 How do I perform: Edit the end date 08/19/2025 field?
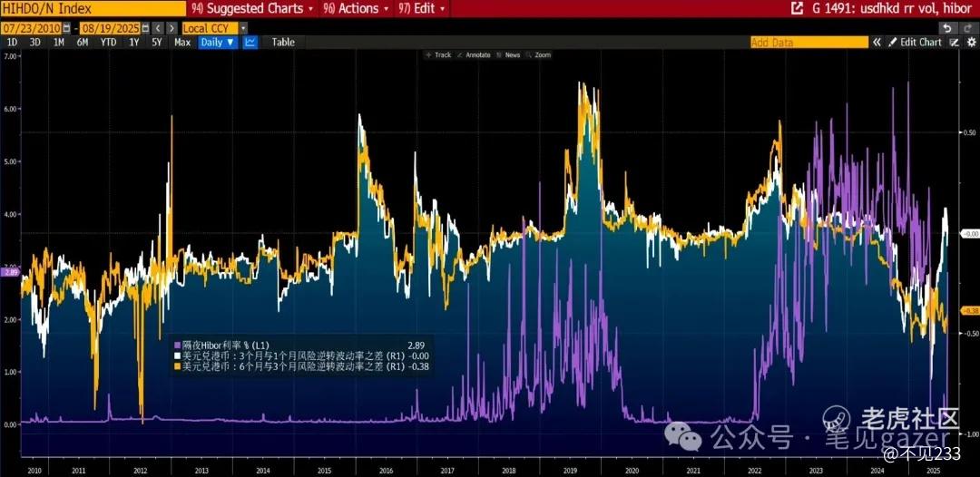(110, 28)
